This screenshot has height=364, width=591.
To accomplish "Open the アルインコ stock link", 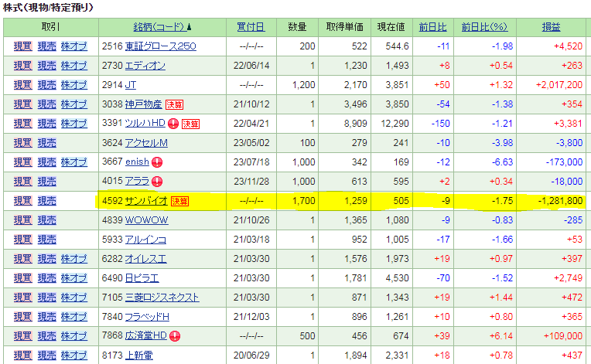I will coord(145,240).
